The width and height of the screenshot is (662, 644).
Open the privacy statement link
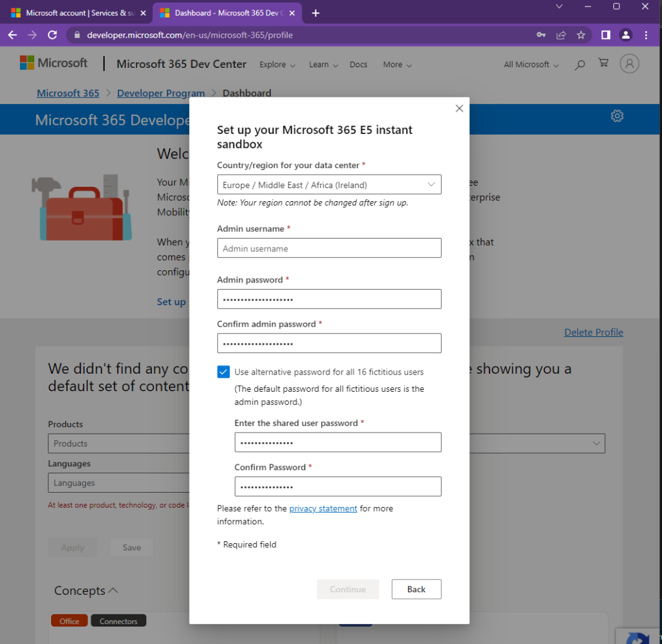pyautogui.click(x=323, y=508)
